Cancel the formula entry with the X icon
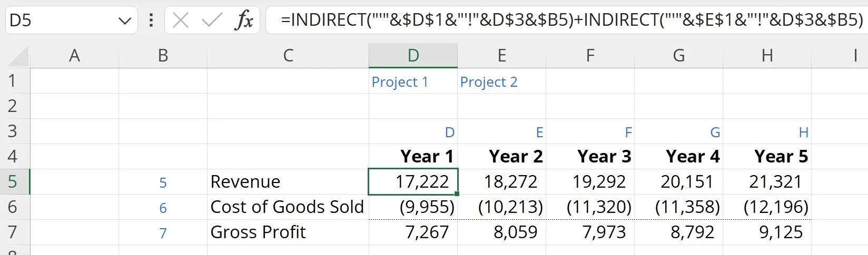Image resolution: width=868 pixels, height=255 pixels. click(181, 21)
